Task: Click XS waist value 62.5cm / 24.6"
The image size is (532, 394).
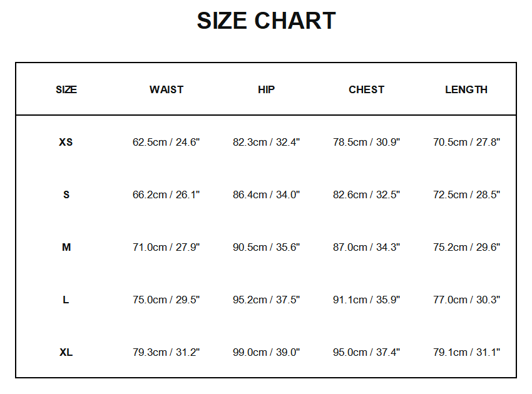Action: click(x=166, y=142)
